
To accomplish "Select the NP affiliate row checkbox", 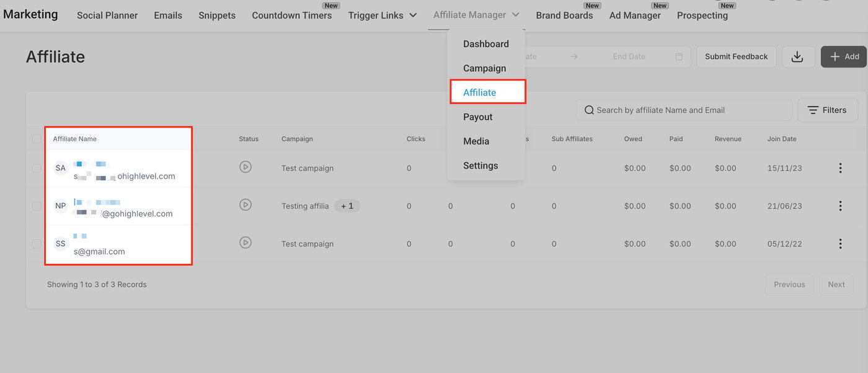I will [37, 206].
